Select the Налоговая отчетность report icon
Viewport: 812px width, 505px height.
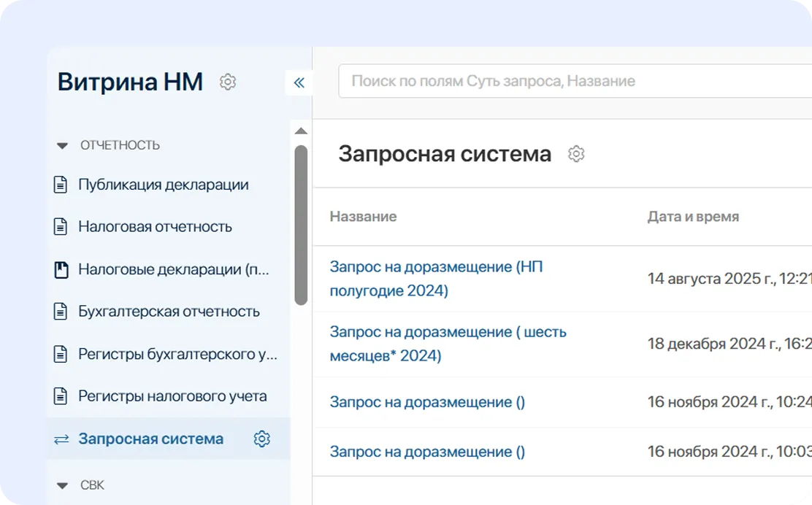tap(59, 226)
